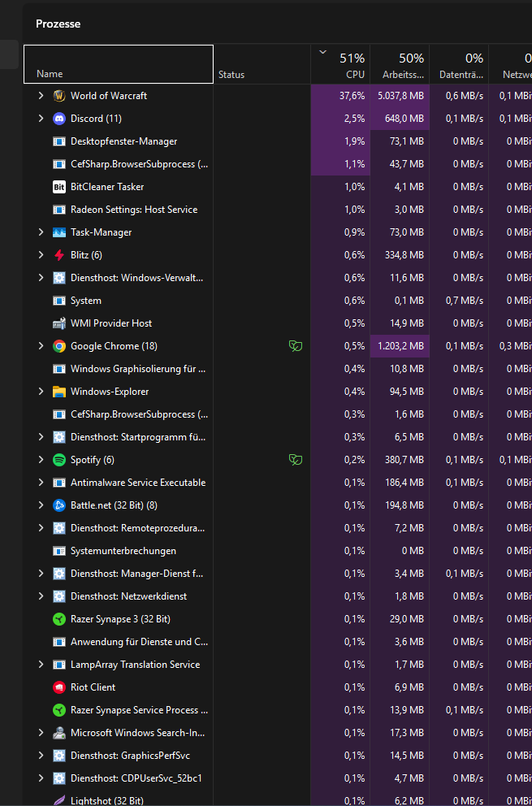The image size is (532, 806).
Task: Expand the Spotify (6) process group
Action: (41, 460)
